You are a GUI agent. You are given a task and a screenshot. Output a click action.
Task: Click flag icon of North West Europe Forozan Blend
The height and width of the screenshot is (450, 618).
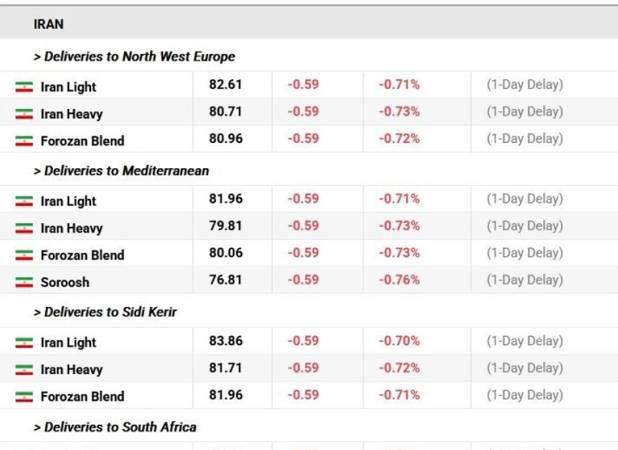[x=24, y=141]
